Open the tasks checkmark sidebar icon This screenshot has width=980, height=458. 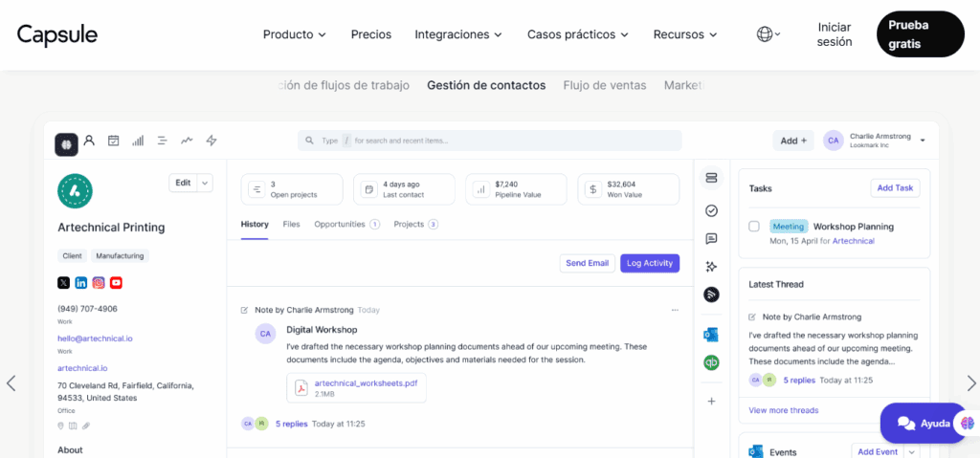(x=711, y=210)
